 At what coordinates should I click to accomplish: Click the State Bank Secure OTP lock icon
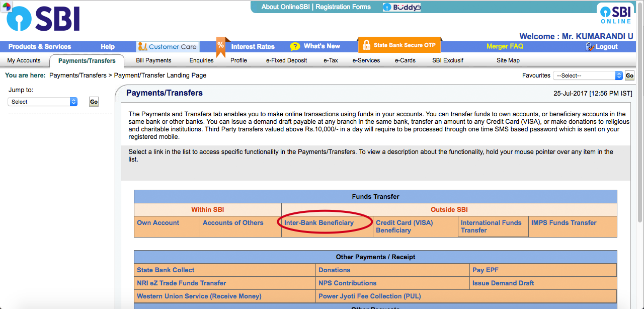pyautogui.click(x=366, y=45)
